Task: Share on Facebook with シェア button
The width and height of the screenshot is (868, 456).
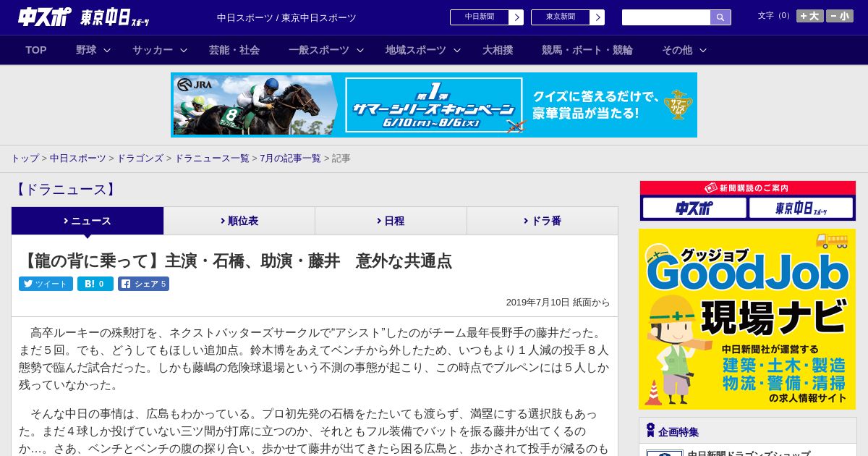Action: pyautogui.click(x=144, y=284)
